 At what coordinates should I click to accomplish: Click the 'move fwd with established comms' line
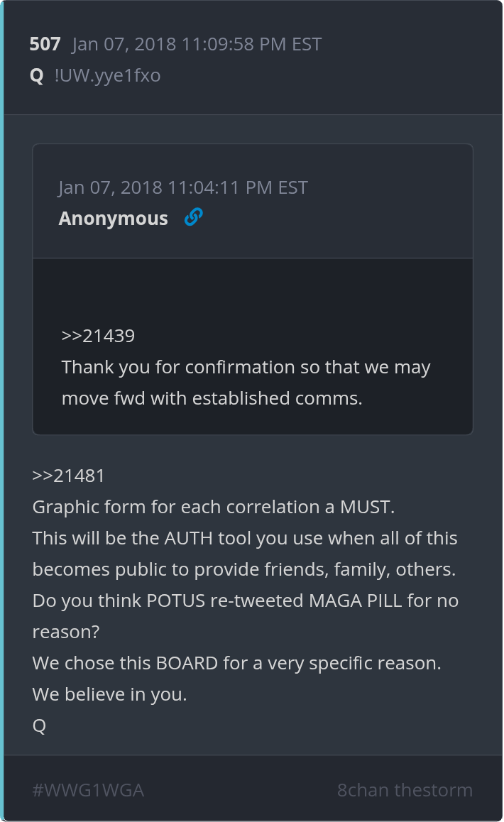212,398
